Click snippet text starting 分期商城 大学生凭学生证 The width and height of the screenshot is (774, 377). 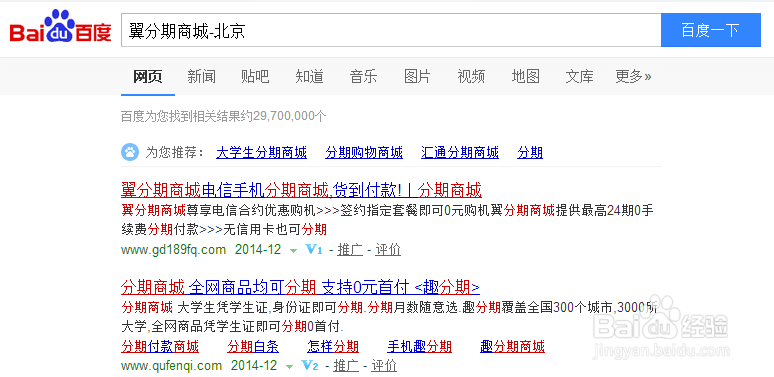click(389, 317)
